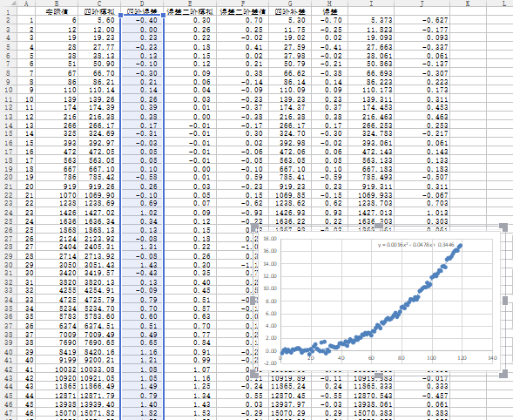Image resolution: width=513 pixels, height=420 pixels.
Task: Click the chart's bottom-left corner resize handle
Action: pyautogui.click(x=254, y=374)
